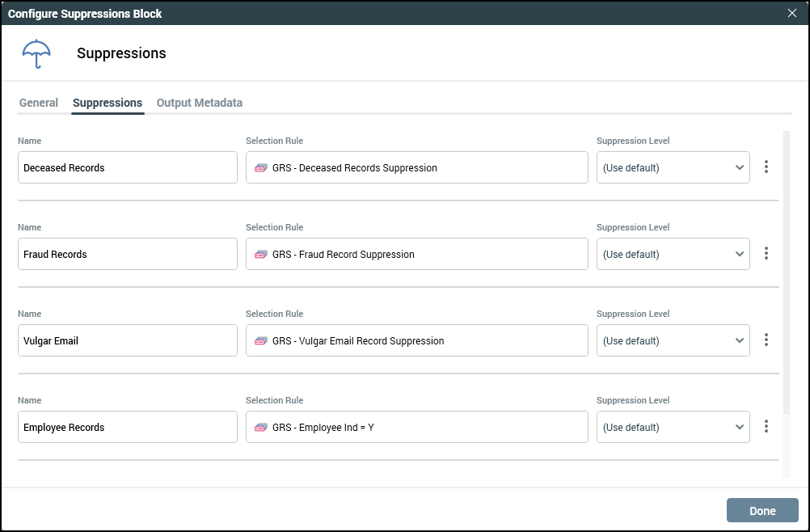810x532 pixels.
Task: Open options menu for Employee Records row
Action: [766, 427]
